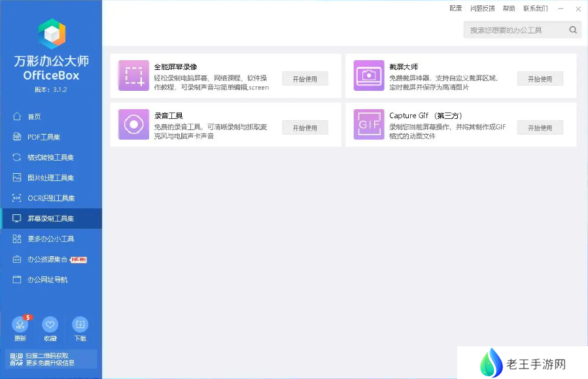Click the 录音工具 audio recorder icon
This screenshot has height=379, width=588.
click(134, 124)
